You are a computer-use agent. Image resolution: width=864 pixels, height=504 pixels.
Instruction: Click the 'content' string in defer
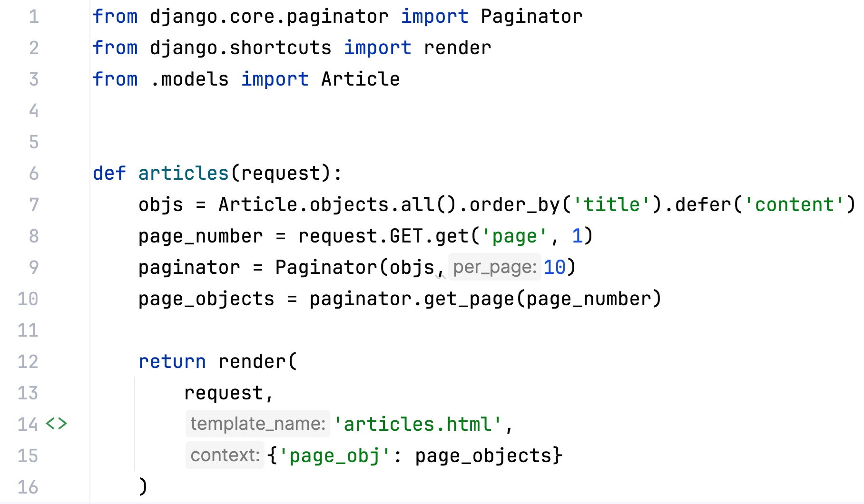pos(794,205)
